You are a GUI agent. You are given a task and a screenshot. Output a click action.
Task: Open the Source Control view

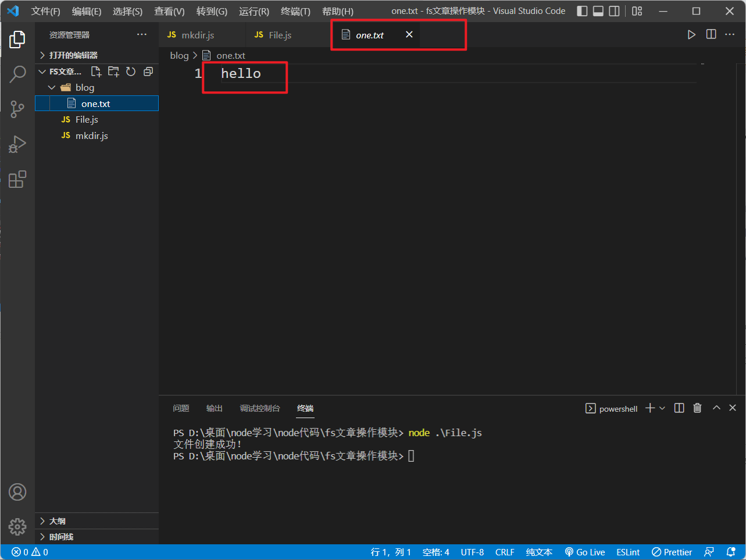click(x=17, y=109)
